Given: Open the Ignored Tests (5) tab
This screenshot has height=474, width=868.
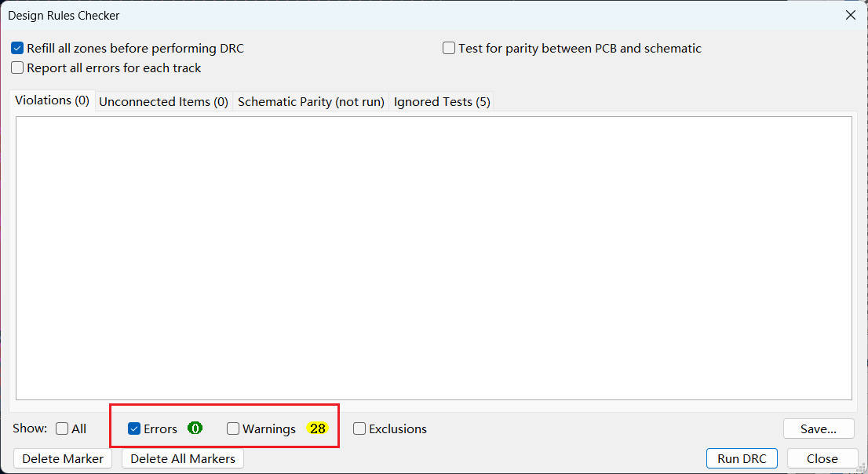Looking at the screenshot, I should (442, 102).
